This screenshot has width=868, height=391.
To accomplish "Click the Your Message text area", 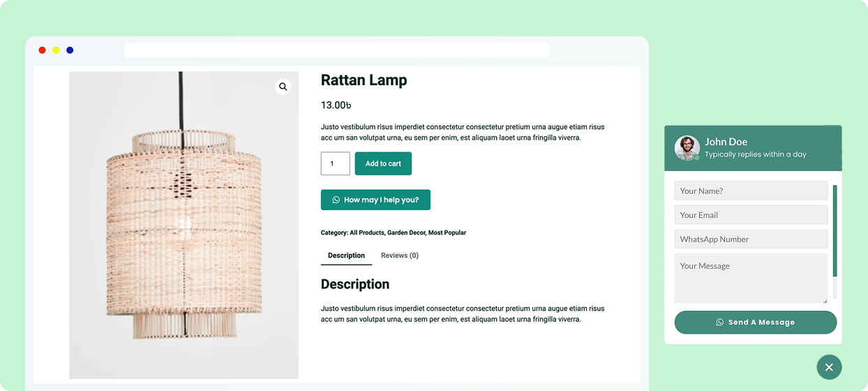I will tap(751, 278).
